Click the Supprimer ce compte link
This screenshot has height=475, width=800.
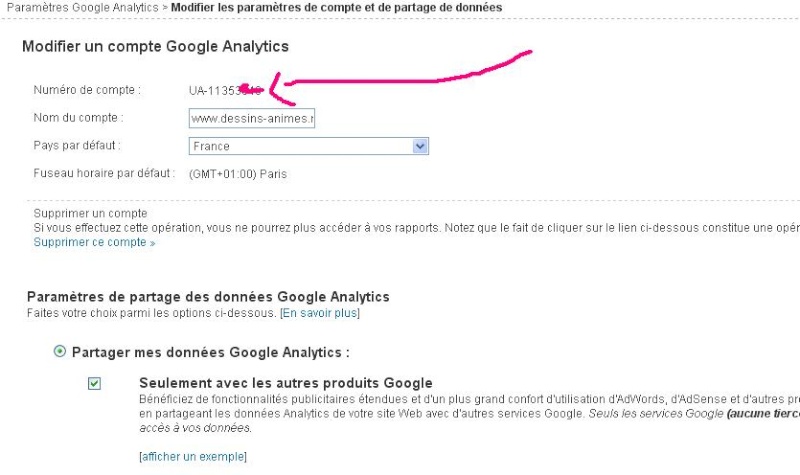coord(94,242)
